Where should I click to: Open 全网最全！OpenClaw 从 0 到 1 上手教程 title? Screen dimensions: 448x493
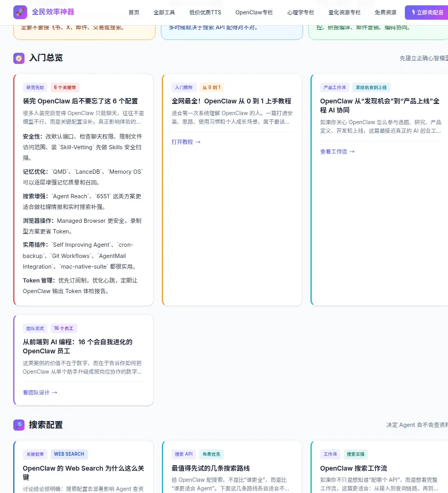tap(231, 101)
